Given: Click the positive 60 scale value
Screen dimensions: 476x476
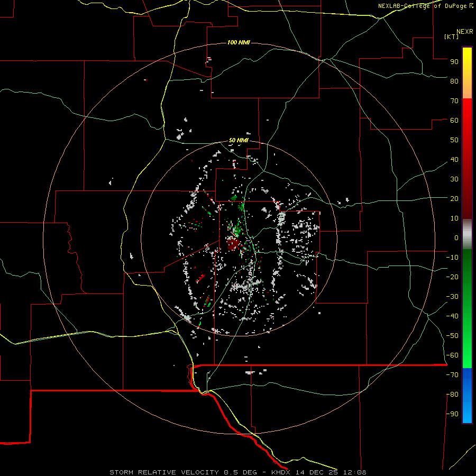Looking at the screenshot, I should click(x=454, y=120).
